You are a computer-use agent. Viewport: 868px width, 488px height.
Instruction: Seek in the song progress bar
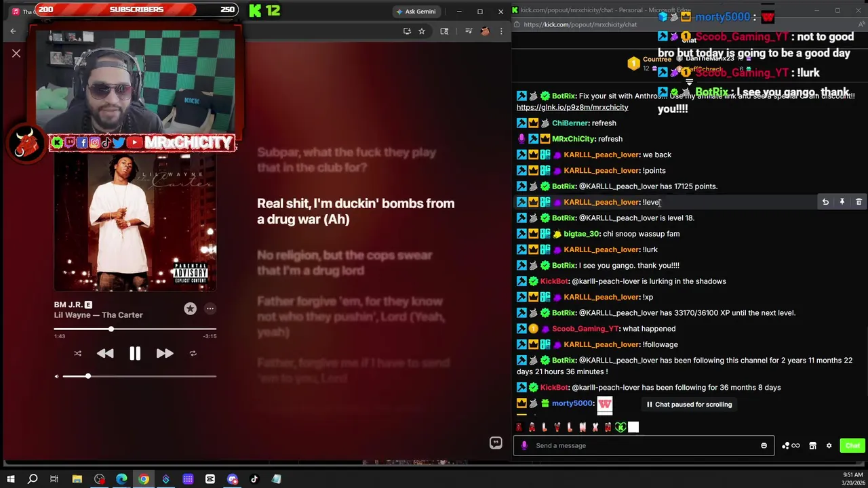click(x=135, y=329)
